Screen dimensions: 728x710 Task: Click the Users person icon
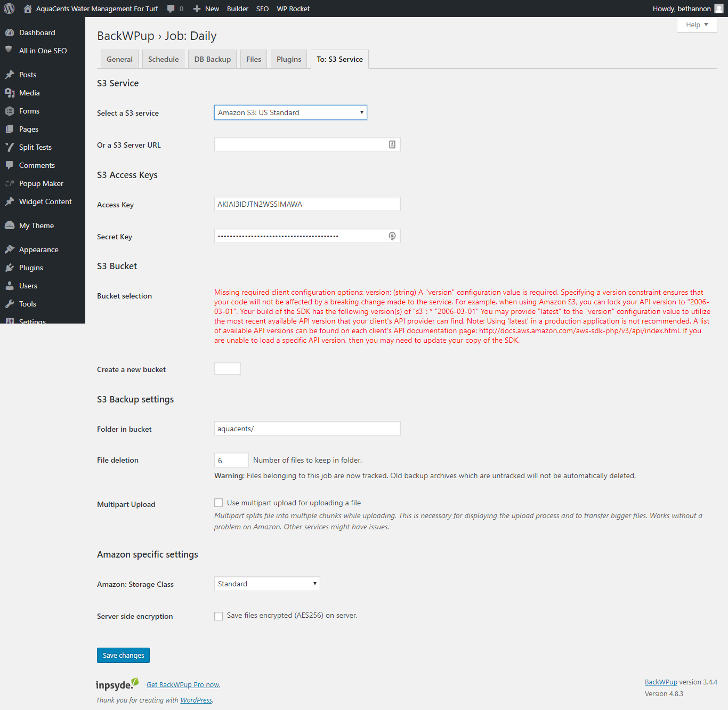coord(10,286)
